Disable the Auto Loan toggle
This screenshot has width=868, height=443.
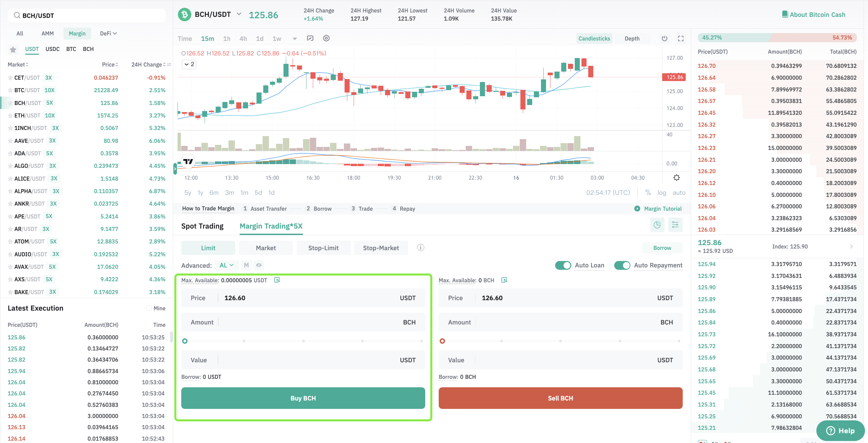point(563,265)
